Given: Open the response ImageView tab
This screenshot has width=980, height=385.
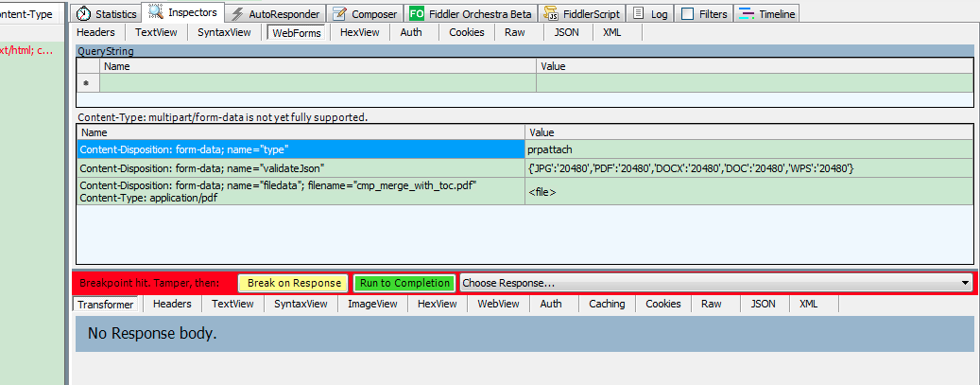Looking at the screenshot, I should click(371, 304).
